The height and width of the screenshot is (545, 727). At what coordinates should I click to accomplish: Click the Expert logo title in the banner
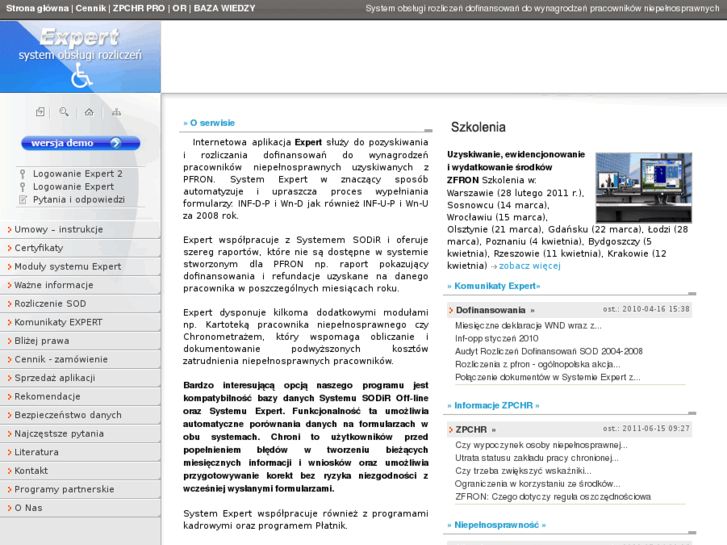click(80, 37)
